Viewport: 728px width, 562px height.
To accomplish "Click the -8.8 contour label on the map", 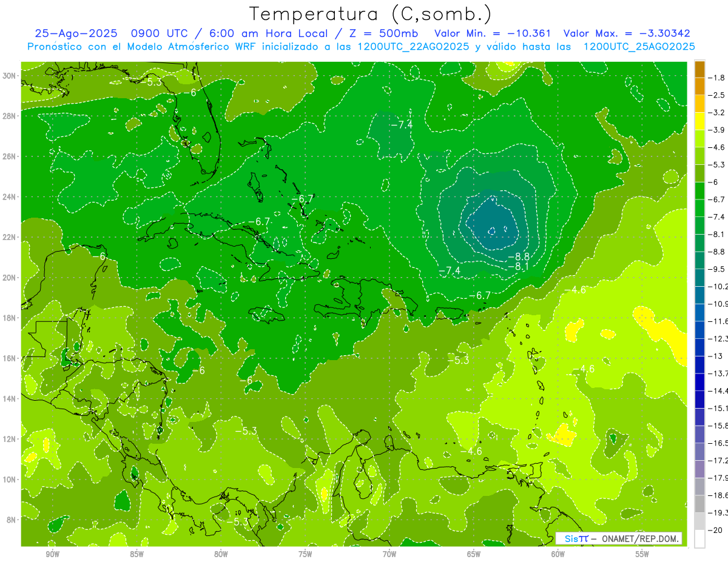I will pos(519,256).
